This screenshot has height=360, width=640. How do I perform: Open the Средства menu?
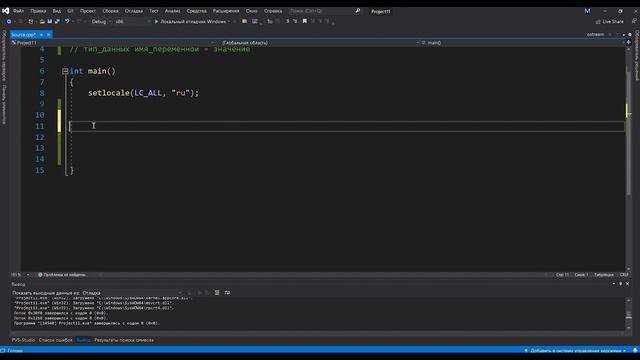click(196, 11)
